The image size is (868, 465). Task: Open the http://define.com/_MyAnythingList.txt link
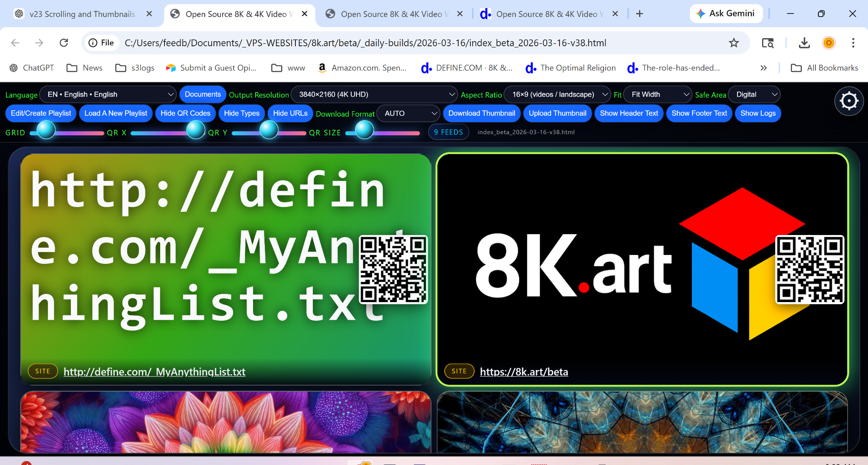click(154, 372)
